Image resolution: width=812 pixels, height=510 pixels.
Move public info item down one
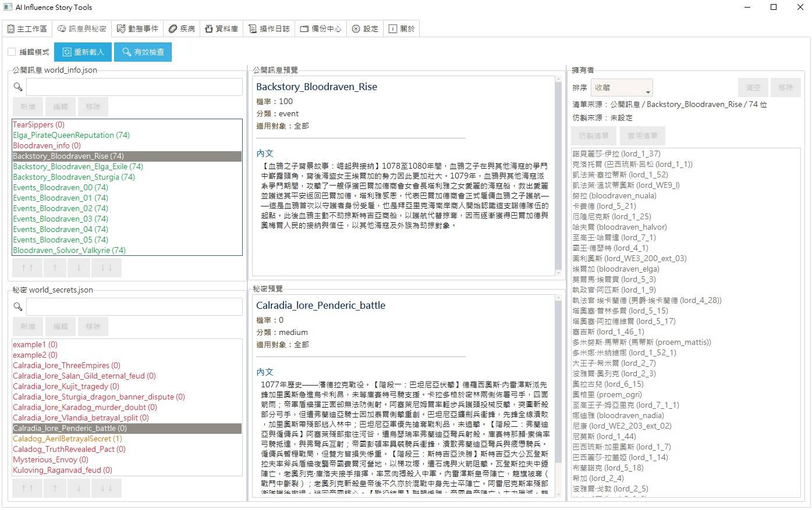79,268
